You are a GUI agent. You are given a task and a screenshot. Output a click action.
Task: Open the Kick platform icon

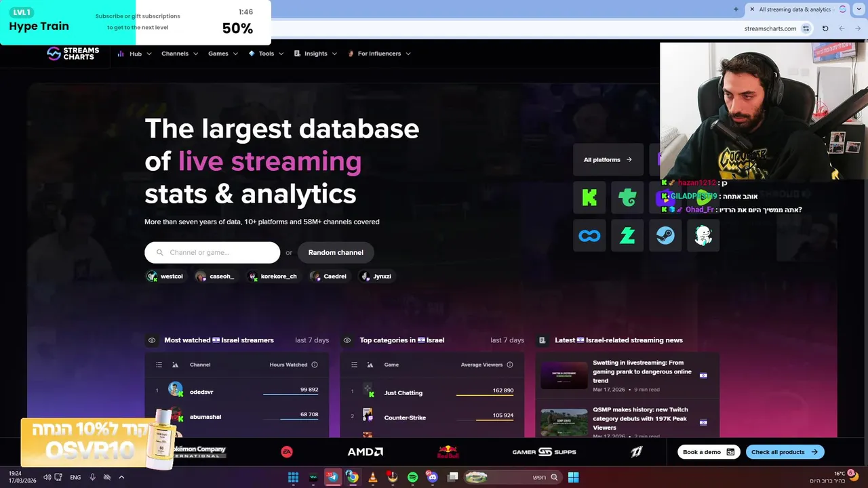589,198
